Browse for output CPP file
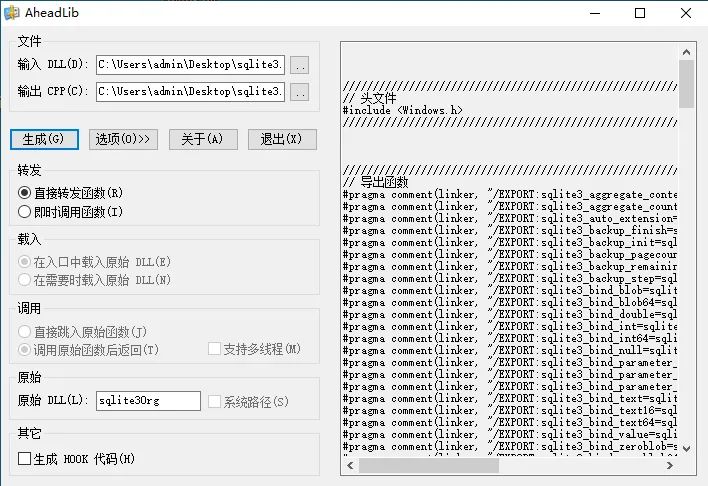 tap(299, 92)
